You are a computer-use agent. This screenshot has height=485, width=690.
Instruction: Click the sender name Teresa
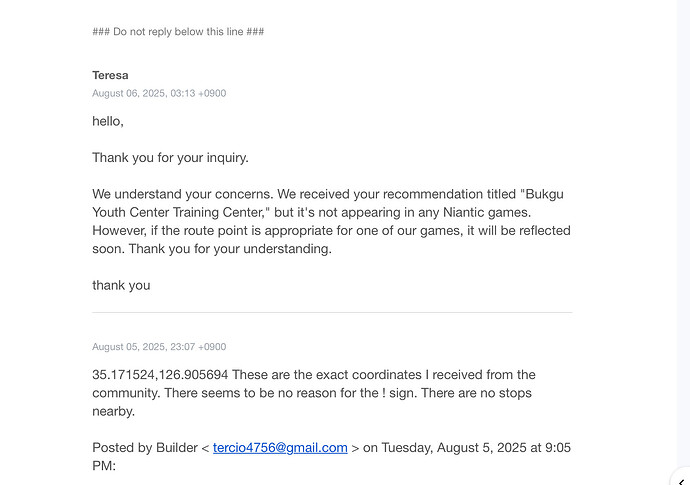click(110, 75)
